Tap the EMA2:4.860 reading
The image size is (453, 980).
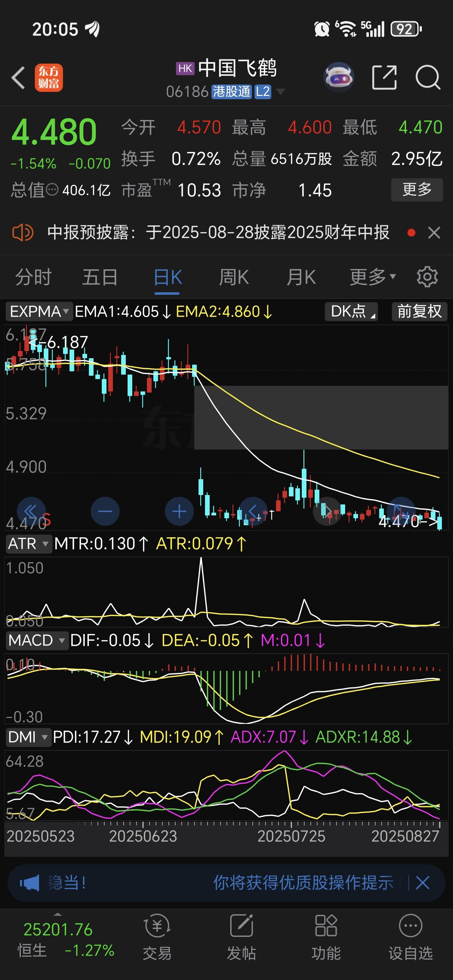tap(224, 312)
